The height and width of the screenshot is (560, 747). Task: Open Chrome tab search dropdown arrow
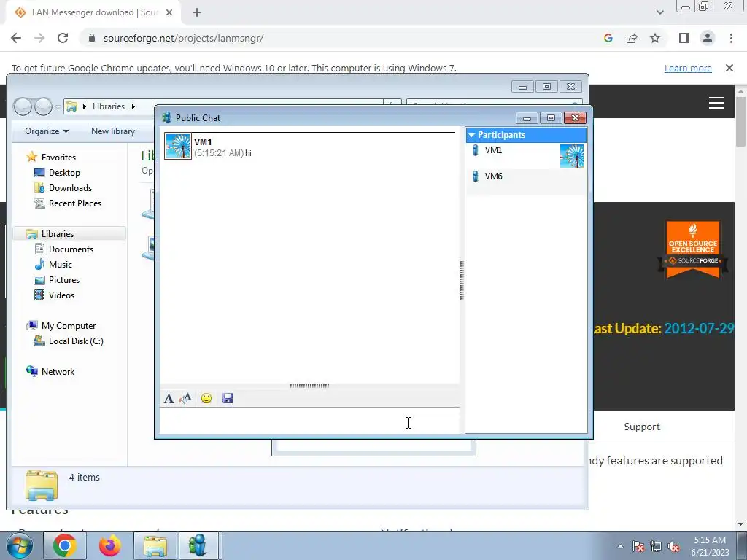[x=659, y=12]
